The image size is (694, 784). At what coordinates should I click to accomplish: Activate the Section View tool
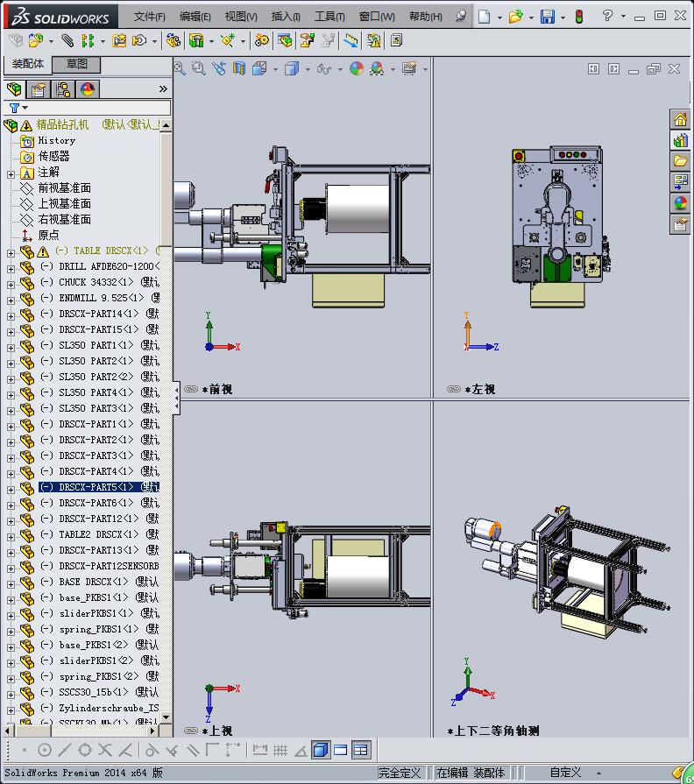(x=239, y=68)
